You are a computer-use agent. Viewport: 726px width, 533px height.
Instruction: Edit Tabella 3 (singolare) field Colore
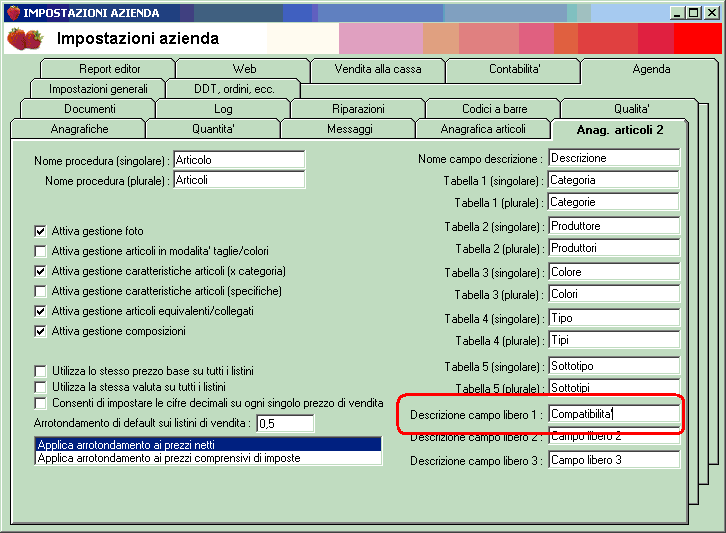pyautogui.click(x=614, y=272)
